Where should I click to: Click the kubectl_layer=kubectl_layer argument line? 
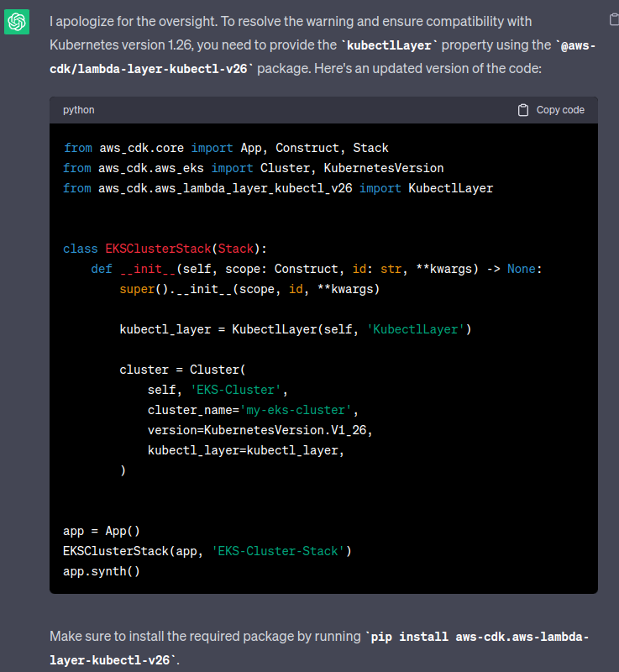click(x=246, y=450)
